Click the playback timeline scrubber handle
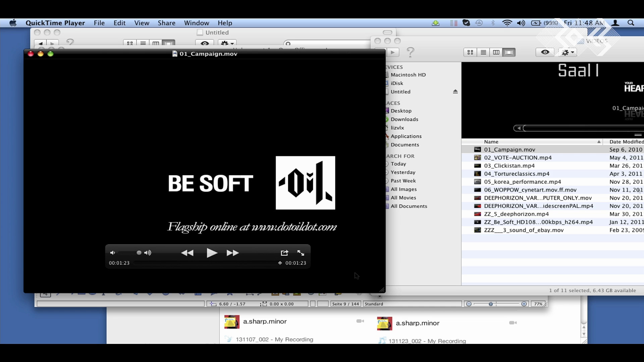Viewport: 644px width, 362px height. pos(280,263)
